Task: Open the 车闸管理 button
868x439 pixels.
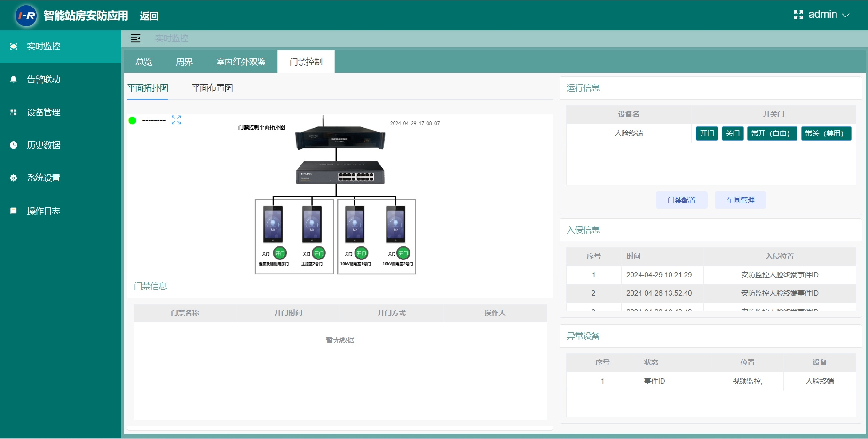Action: 740,200
